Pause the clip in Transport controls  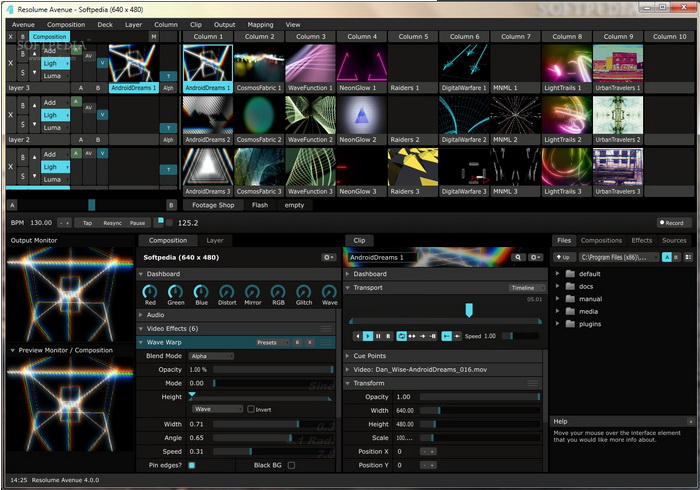point(378,336)
